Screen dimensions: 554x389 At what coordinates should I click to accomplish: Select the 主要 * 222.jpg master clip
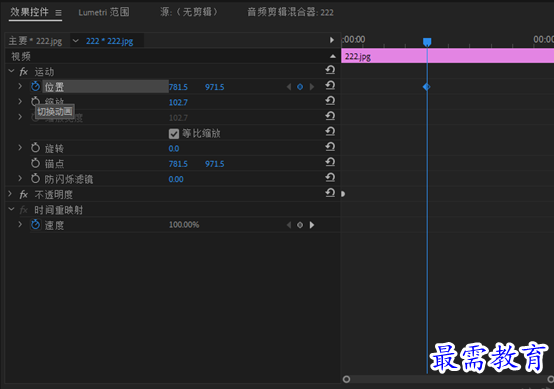coord(35,41)
